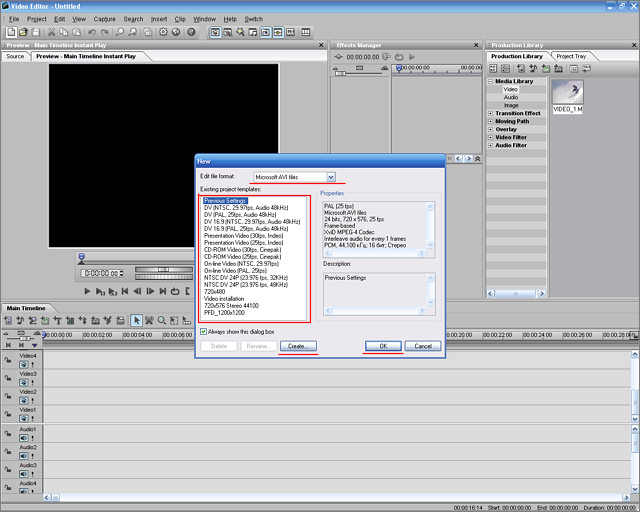
Task: Click the double-chevron collapse icon in Effects Manager
Action: [x=478, y=158]
